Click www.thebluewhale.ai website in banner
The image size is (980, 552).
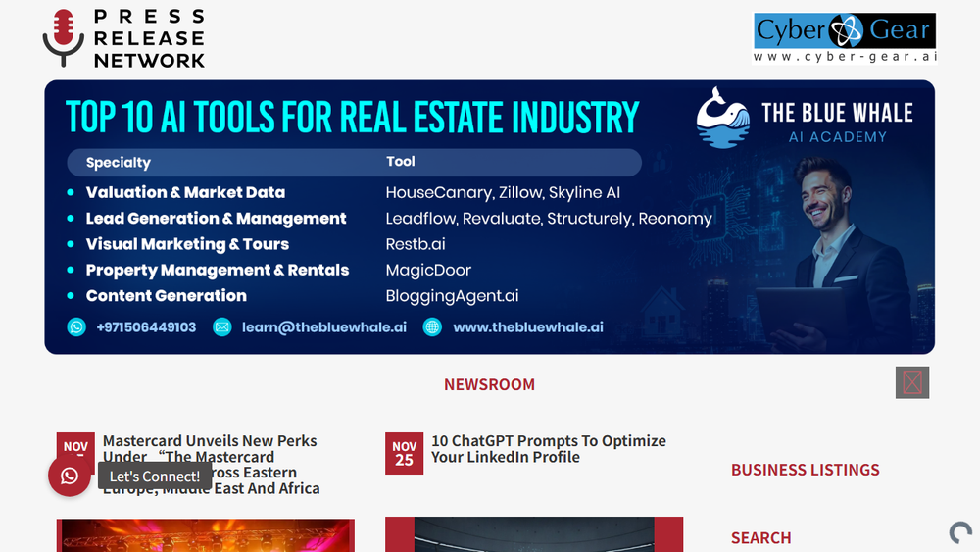528,326
